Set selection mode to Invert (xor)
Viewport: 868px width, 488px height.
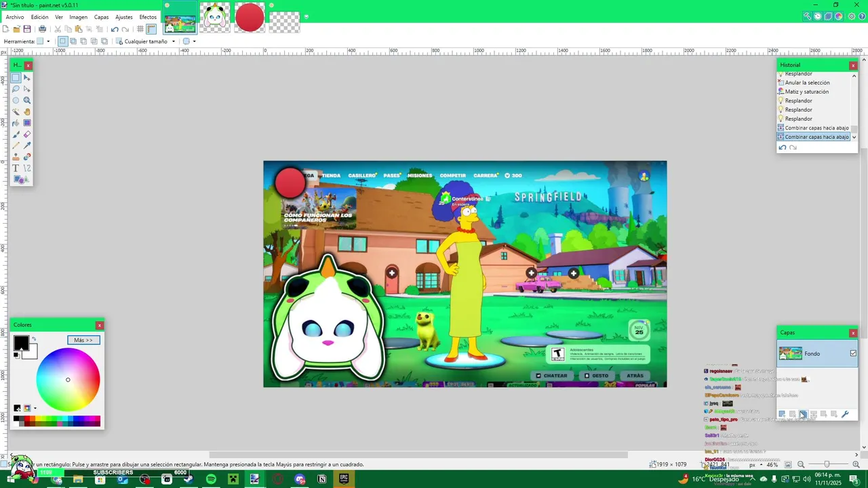point(104,41)
